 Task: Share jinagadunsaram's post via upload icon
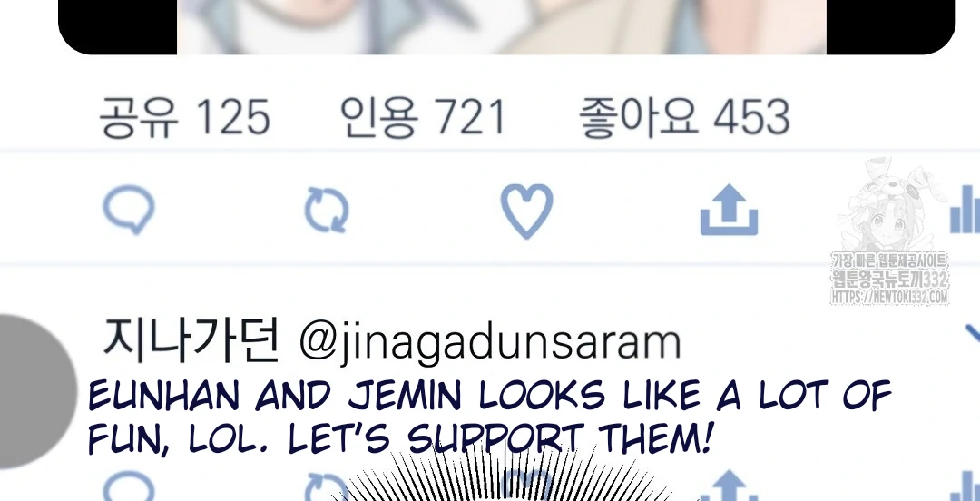tap(729, 486)
